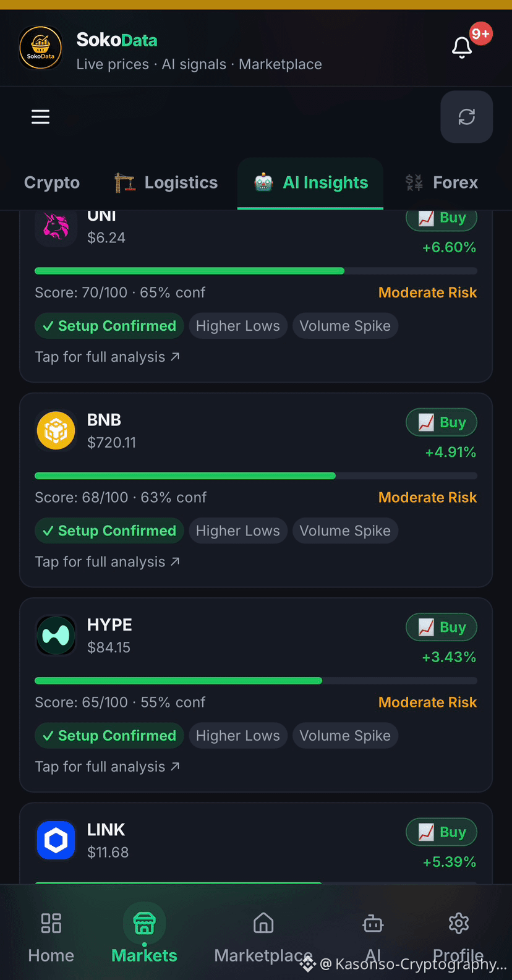Switch to the Crypto tab
Screen dimensions: 512x980
(x=52, y=183)
